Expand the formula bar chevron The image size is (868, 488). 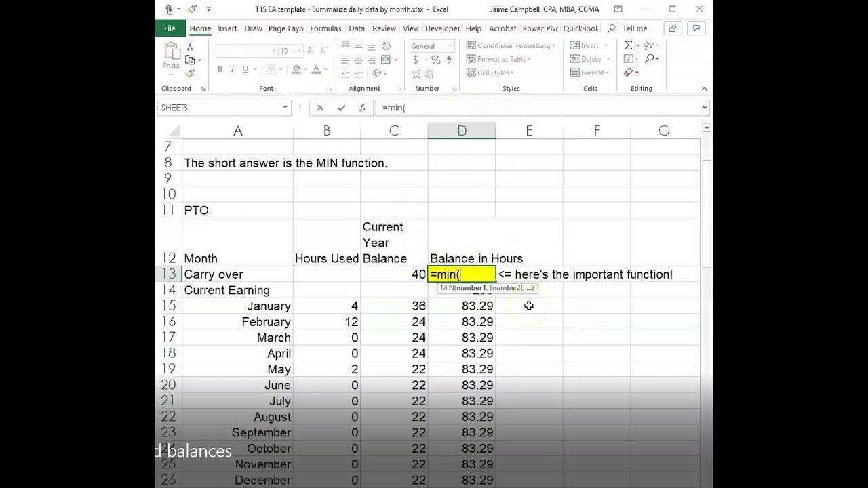705,108
